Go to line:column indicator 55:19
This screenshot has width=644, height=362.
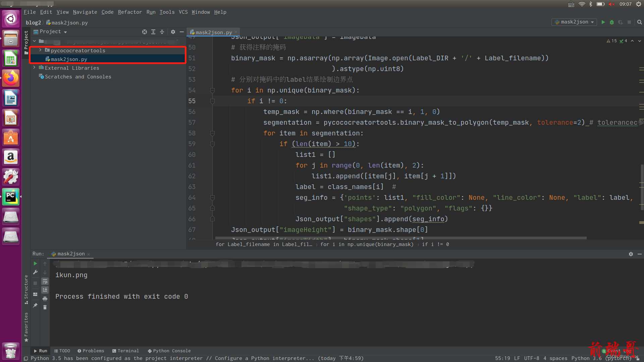click(502, 358)
